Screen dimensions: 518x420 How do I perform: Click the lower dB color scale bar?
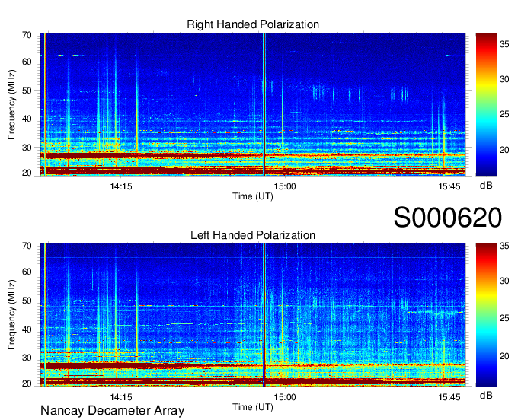486,315
